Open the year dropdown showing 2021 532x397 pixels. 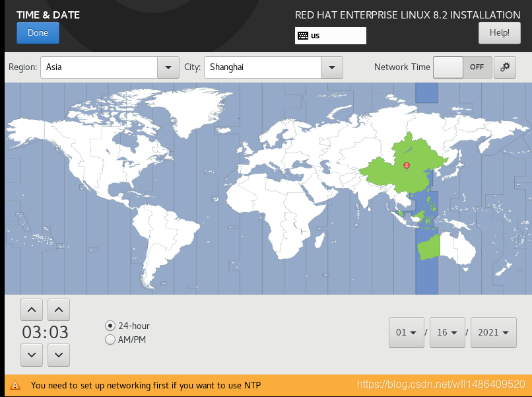coord(494,332)
